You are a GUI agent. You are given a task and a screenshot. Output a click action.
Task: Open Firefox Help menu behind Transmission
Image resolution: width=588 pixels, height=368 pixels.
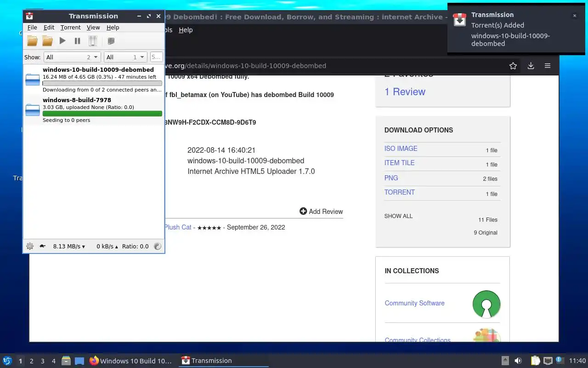coord(186,30)
